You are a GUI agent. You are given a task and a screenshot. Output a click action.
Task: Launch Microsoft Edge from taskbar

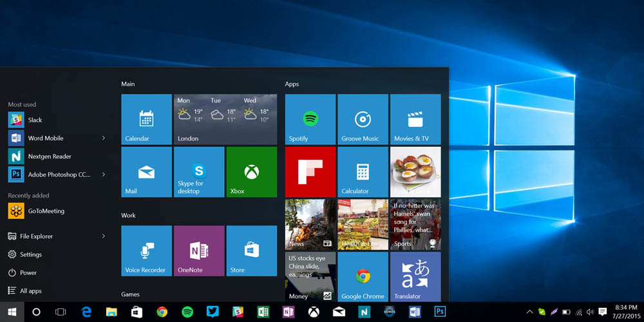[x=86, y=312]
